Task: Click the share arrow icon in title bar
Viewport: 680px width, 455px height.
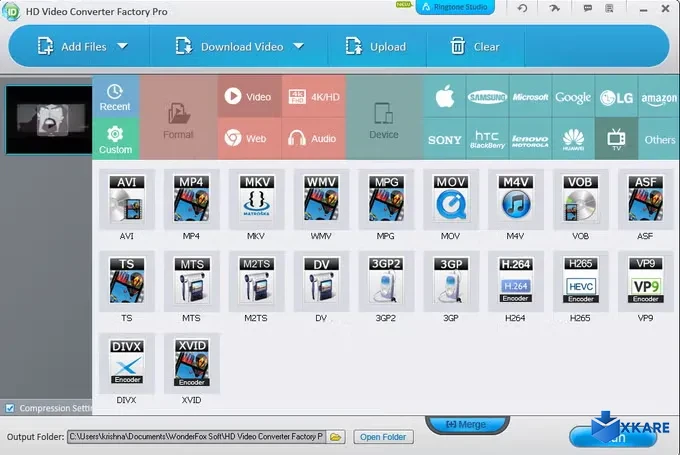Action: pyautogui.click(x=555, y=8)
